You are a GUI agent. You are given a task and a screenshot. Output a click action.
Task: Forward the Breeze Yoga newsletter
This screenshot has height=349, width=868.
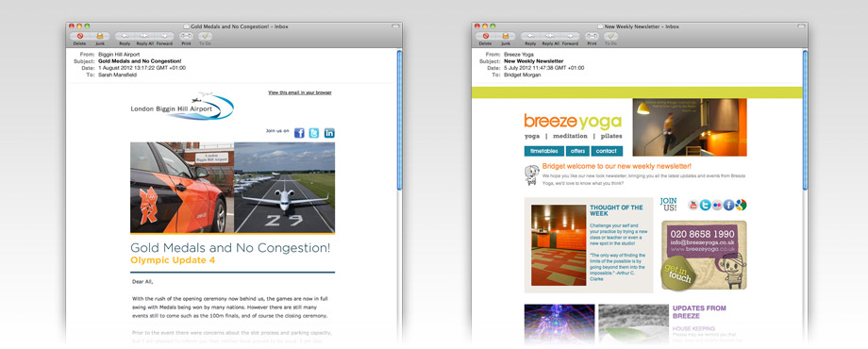(570, 36)
